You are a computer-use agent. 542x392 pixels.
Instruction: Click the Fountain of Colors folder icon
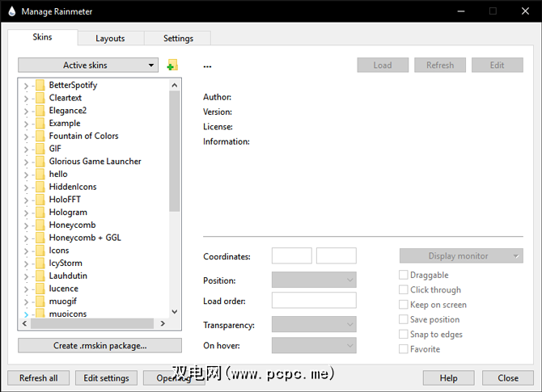click(39, 136)
